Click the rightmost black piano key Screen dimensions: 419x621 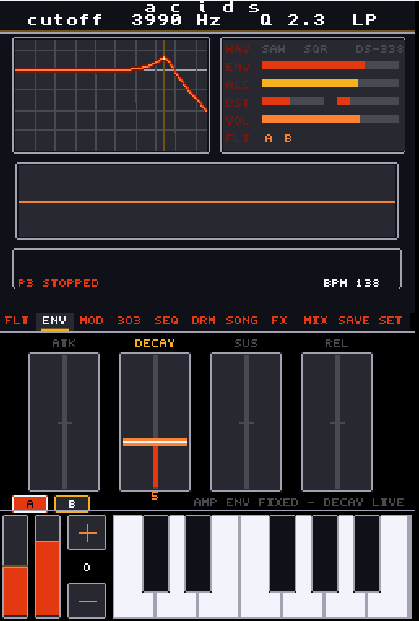pos(368,553)
